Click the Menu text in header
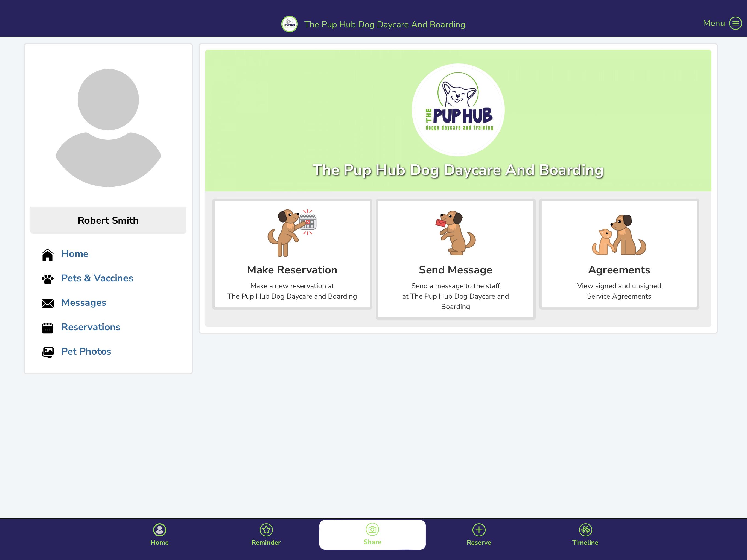Image resolution: width=747 pixels, height=560 pixels. tap(714, 23)
